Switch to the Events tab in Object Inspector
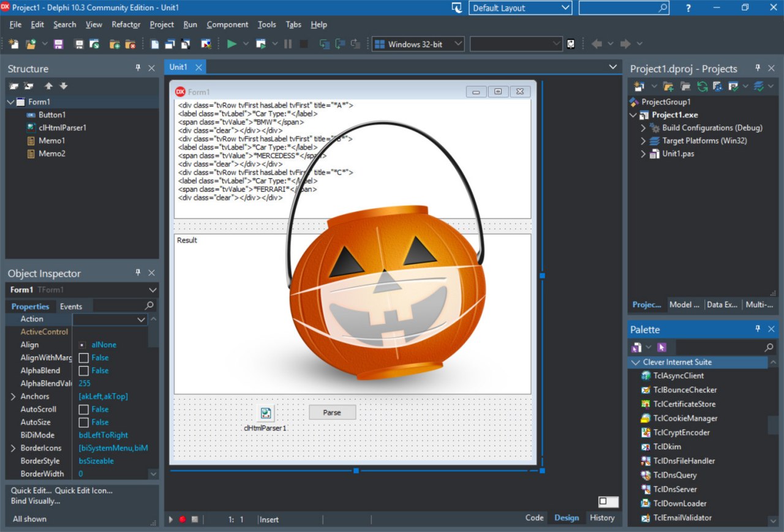The image size is (784, 532). 70,306
